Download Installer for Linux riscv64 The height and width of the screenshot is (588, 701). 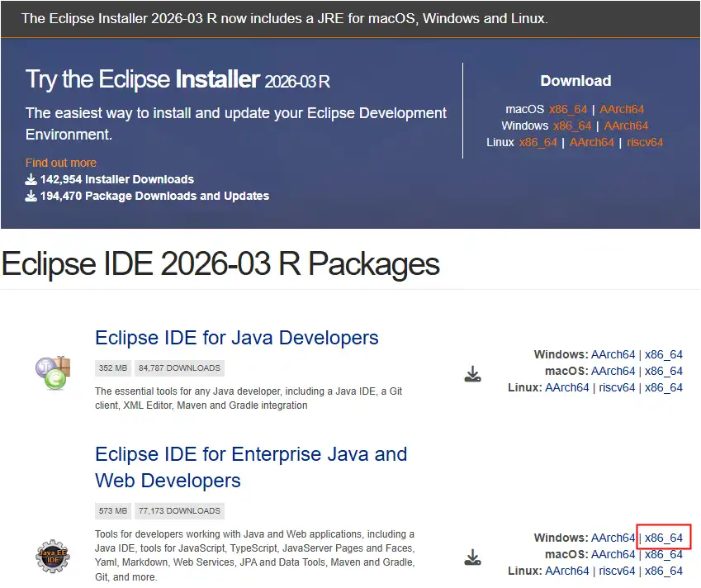(645, 142)
